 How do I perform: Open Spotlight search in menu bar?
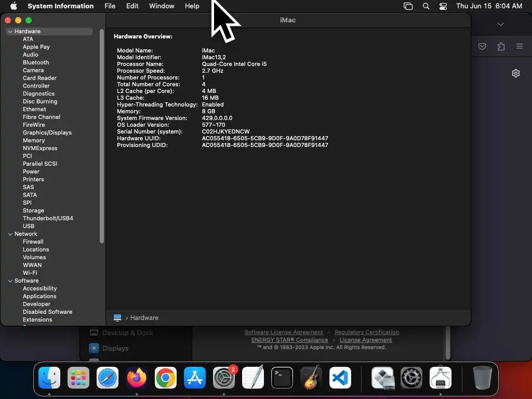426,6
